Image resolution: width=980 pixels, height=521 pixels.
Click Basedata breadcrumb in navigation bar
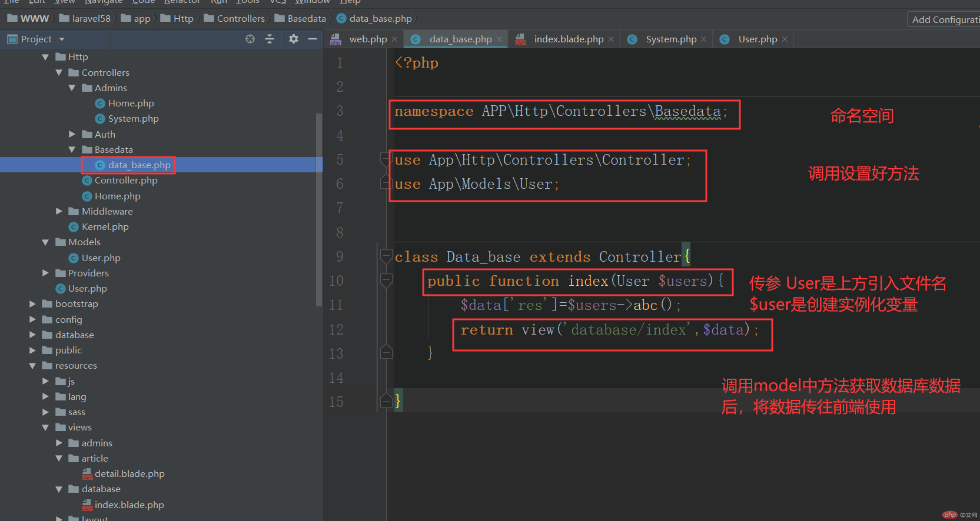pyautogui.click(x=301, y=18)
